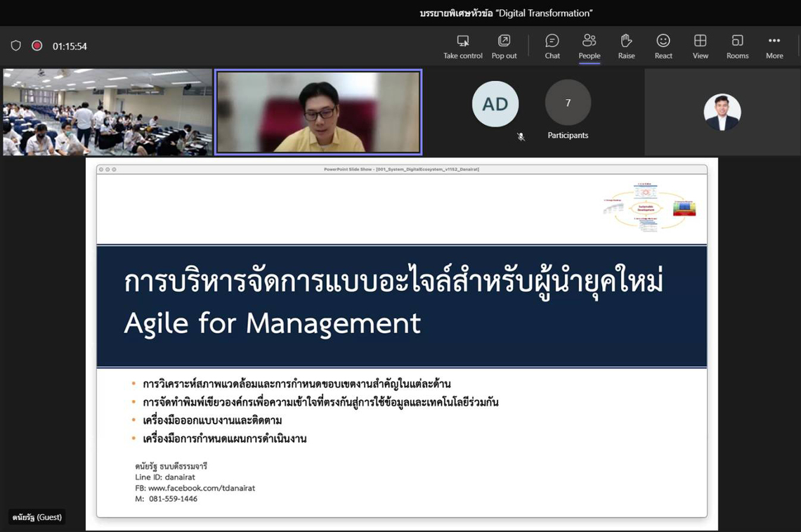This screenshot has height=532, width=801.
Task: Toggle the People panel
Action: click(589, 46)
